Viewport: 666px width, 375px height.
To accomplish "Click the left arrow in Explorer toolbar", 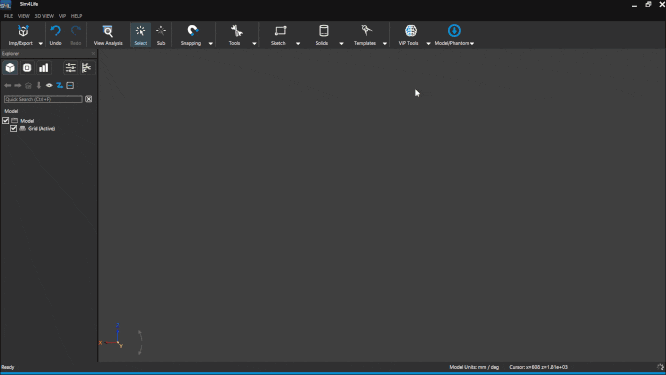I will [8, 85].
